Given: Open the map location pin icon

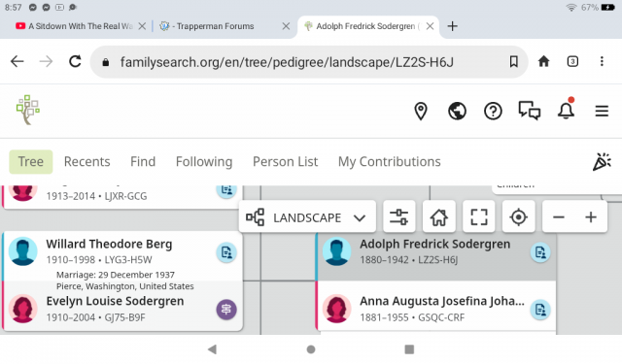Looking at the screenshot, I should pos(421,111).
